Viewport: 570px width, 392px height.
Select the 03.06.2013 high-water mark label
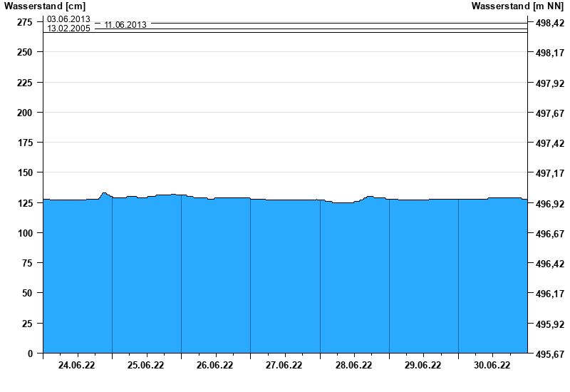(68, 19)
